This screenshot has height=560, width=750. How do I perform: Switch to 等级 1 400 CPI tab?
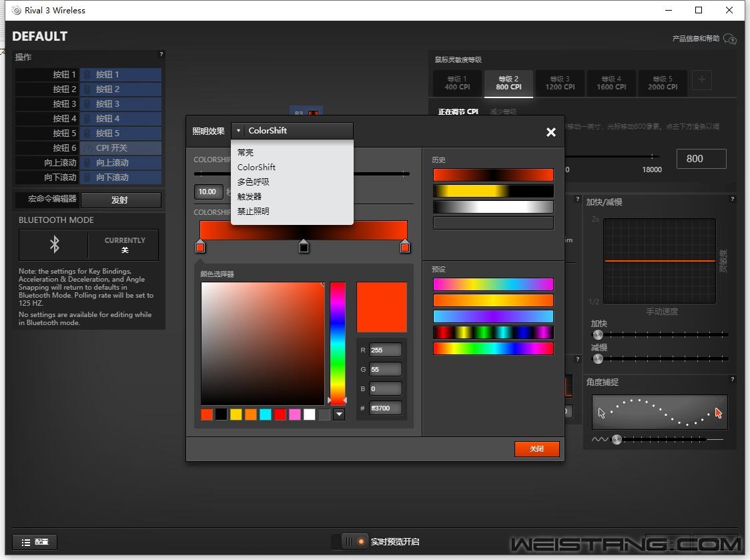457,83
